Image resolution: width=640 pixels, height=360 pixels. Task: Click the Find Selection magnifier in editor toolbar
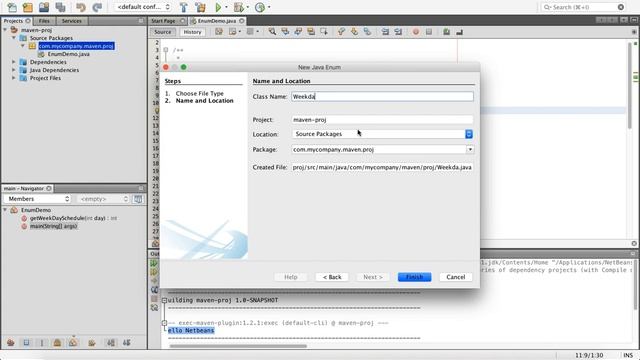[x=272, y=32]
